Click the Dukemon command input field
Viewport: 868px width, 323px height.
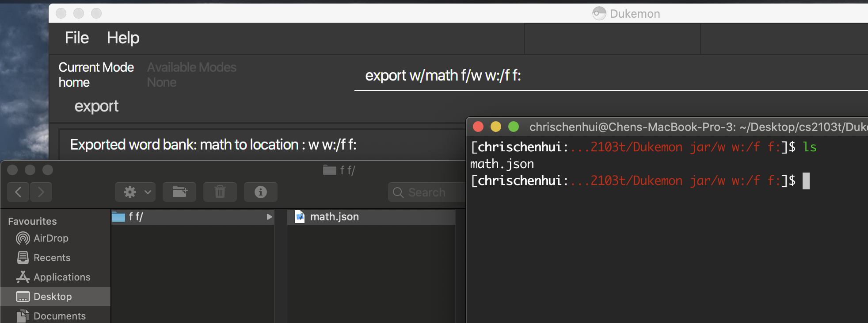(611, 76)
